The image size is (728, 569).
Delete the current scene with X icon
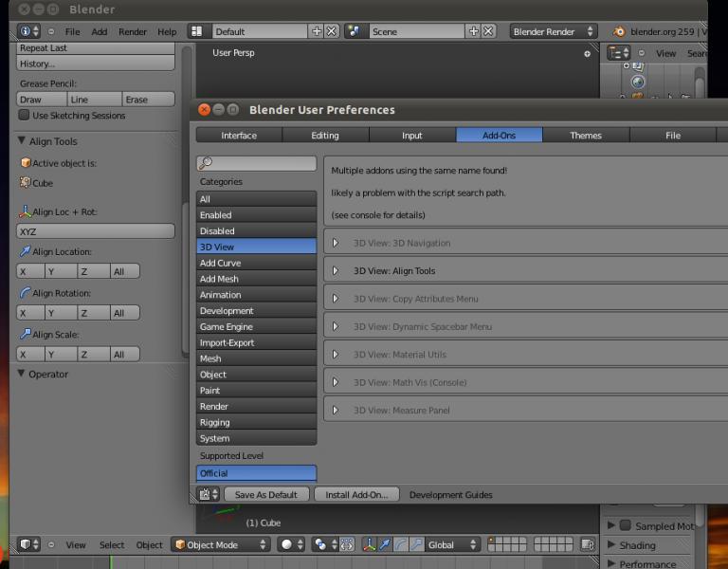[488, 31]
